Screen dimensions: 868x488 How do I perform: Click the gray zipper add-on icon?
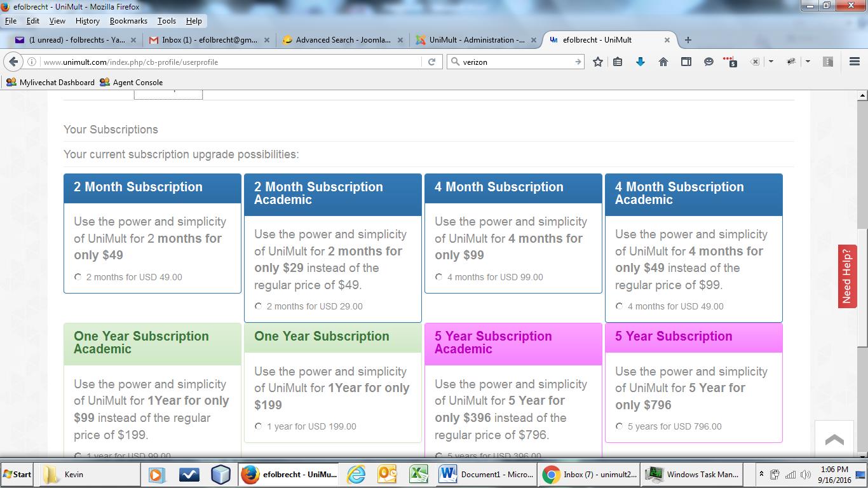[x=827, y=62]
